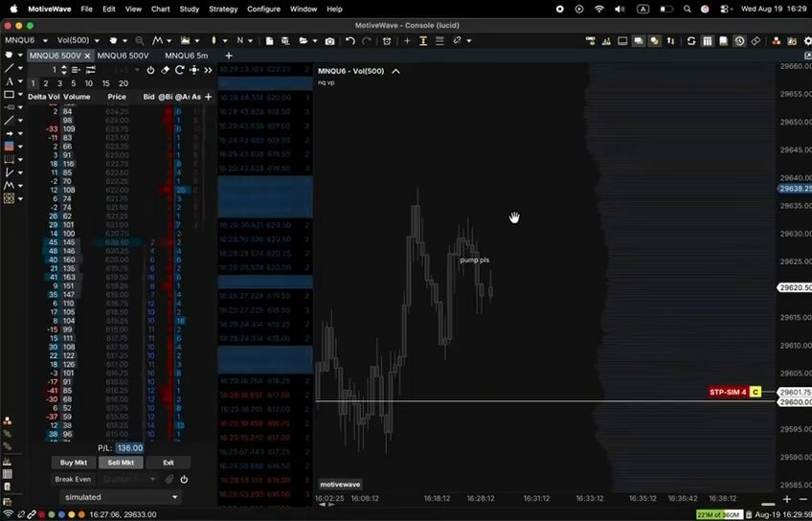This screenshot has height=521, width=812.
Task: Click the up-down arrows toolbar icon
Action: pyautogui.click(x=671, y=41)
